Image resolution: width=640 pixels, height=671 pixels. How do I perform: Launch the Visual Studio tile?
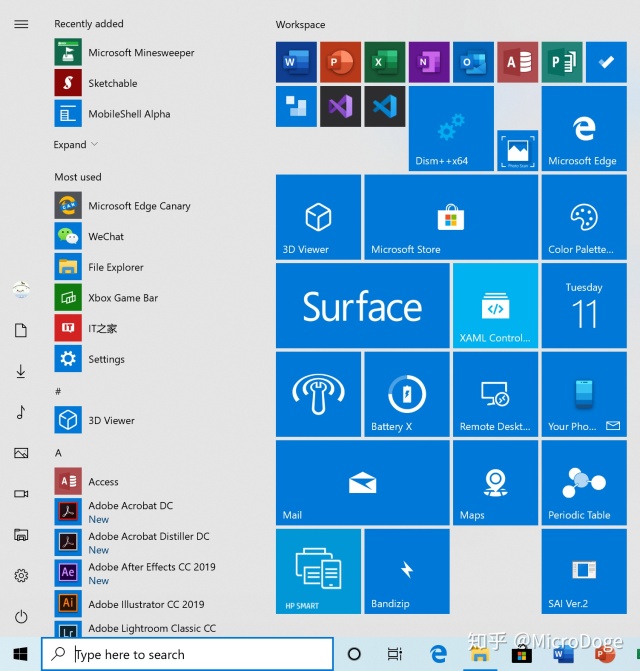click(x=341, y=107)
